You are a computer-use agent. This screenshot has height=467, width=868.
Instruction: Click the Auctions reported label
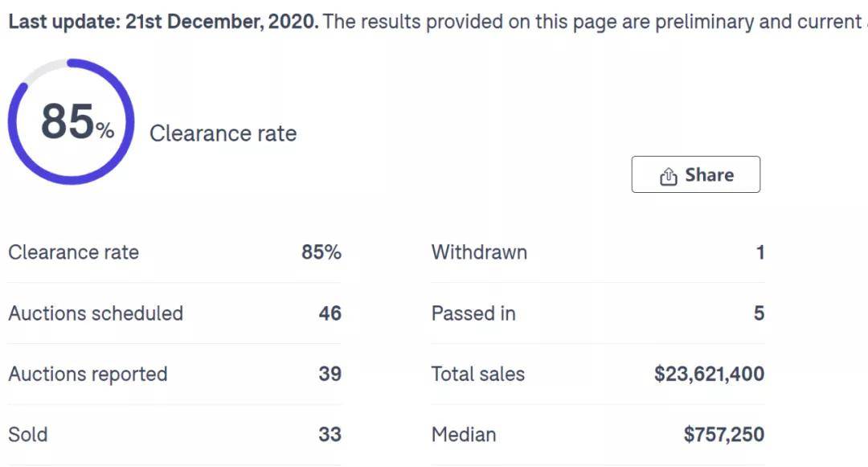88,375
